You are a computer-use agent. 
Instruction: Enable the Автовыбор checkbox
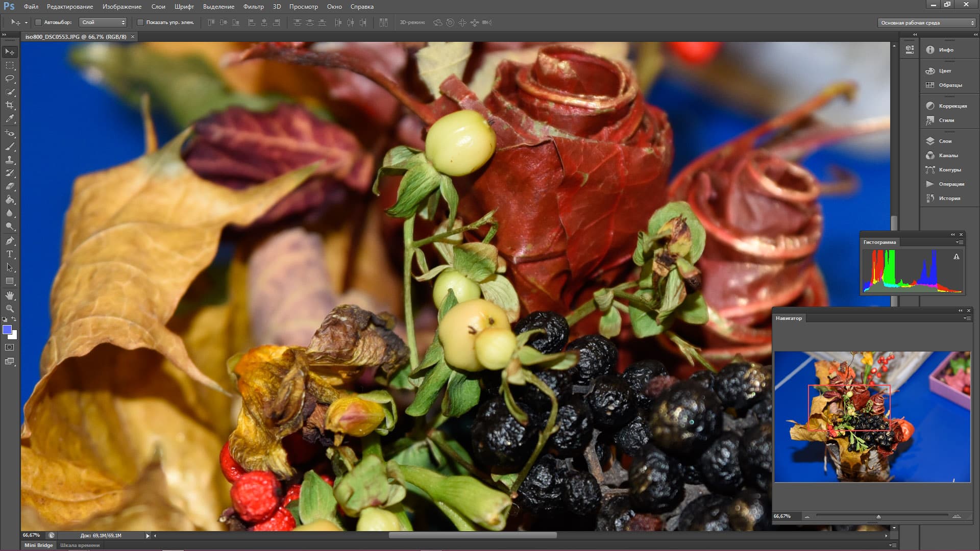click(x=38, y=22)
